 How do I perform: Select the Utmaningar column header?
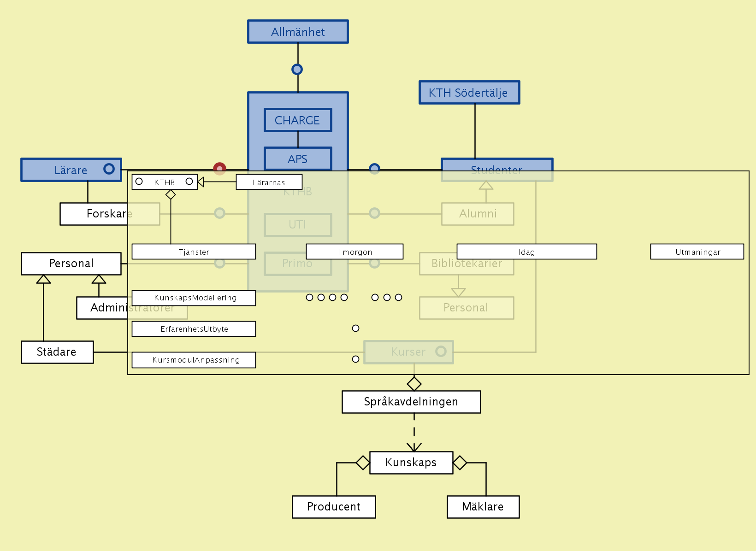[x=697, y=252]
